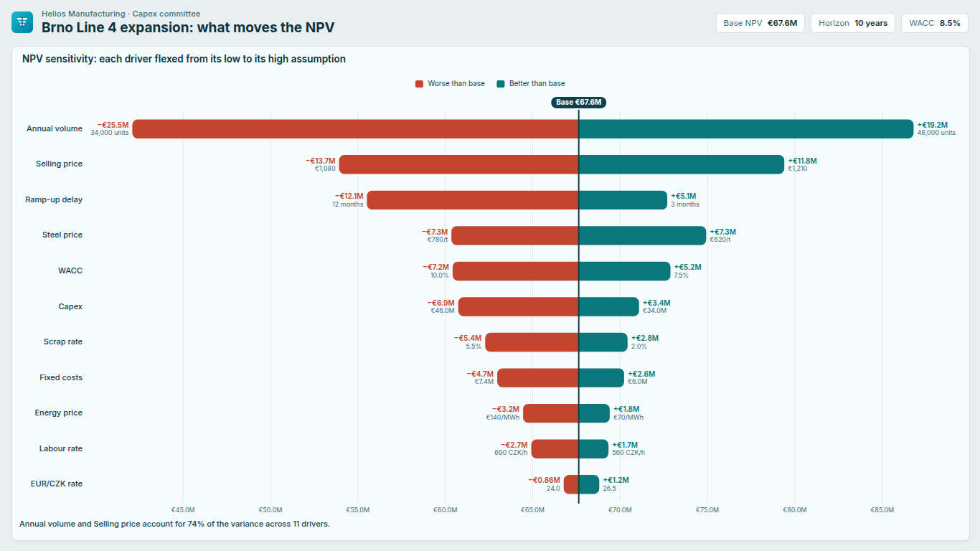Click the 'EUR/CZK rate' row label
This screenshot has height=551, width=980.
click(x=57, y=484)
